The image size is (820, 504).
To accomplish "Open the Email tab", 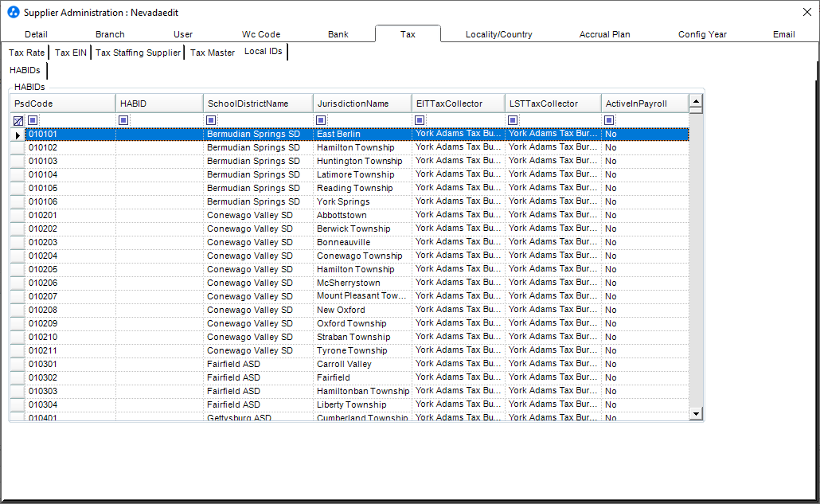I will pos(784,34).
